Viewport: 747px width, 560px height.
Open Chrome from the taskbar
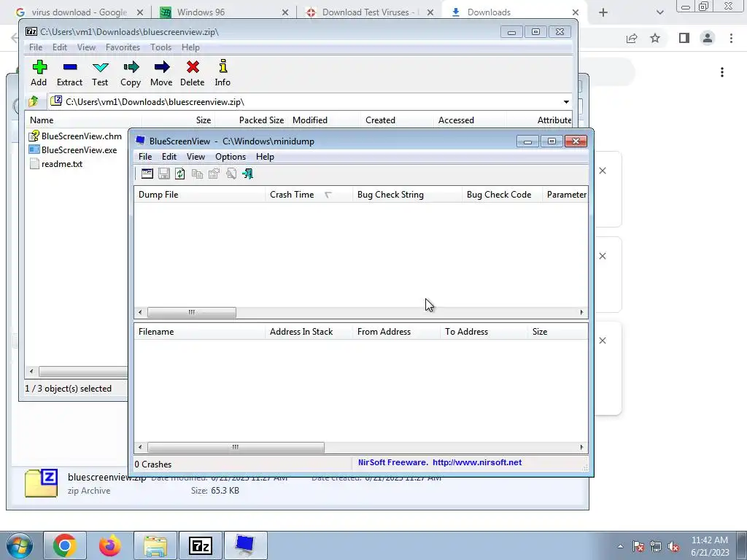tap(65, 545)
